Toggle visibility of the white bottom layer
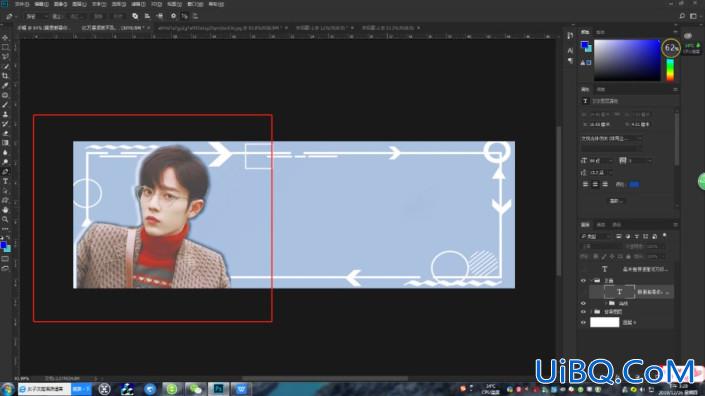 pos(583,322)
